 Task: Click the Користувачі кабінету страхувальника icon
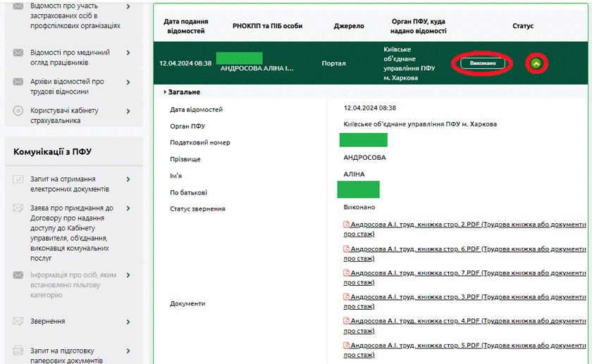[x=18, y=111]
